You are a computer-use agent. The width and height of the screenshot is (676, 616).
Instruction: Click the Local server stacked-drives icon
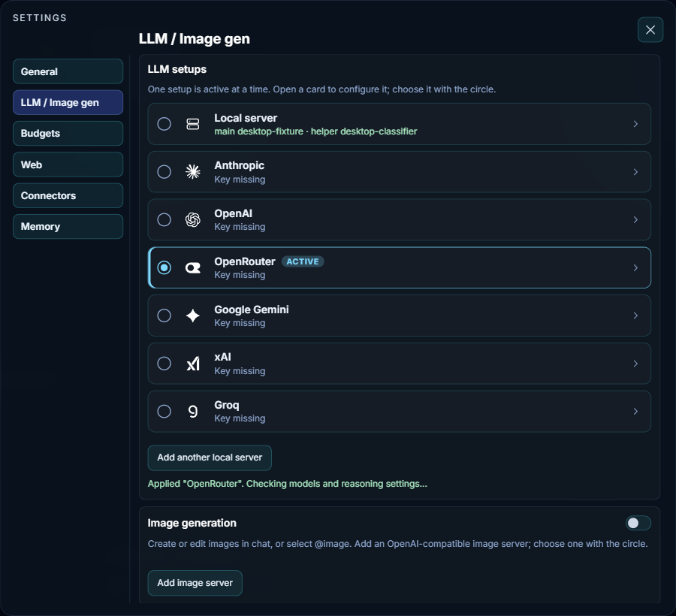point(193,124)
